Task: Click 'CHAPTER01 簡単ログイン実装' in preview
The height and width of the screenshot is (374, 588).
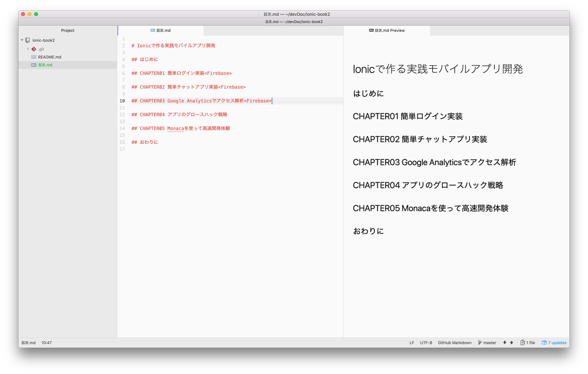Action: pyautogui.click(x=408, y=116)
